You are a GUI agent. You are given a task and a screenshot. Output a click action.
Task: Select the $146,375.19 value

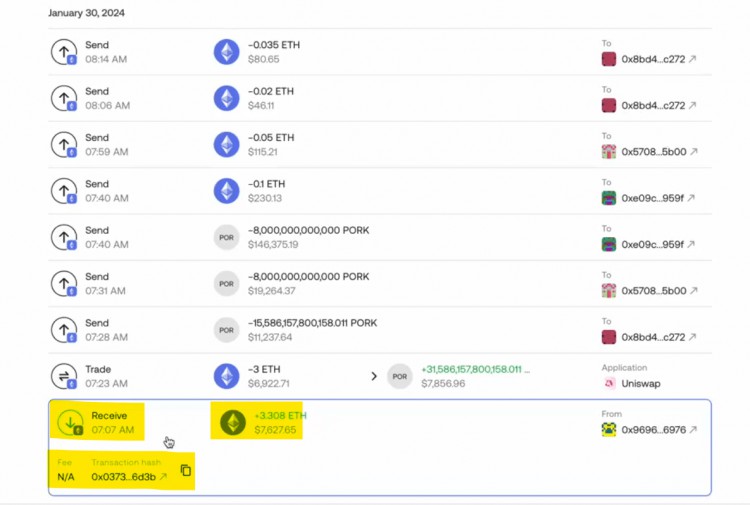(x=273, y=245)
